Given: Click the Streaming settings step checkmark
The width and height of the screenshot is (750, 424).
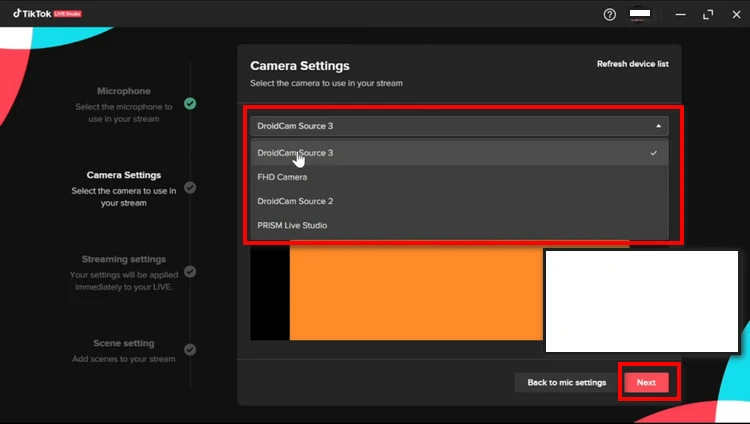Looking at the screenshot, I should point(190,272).
